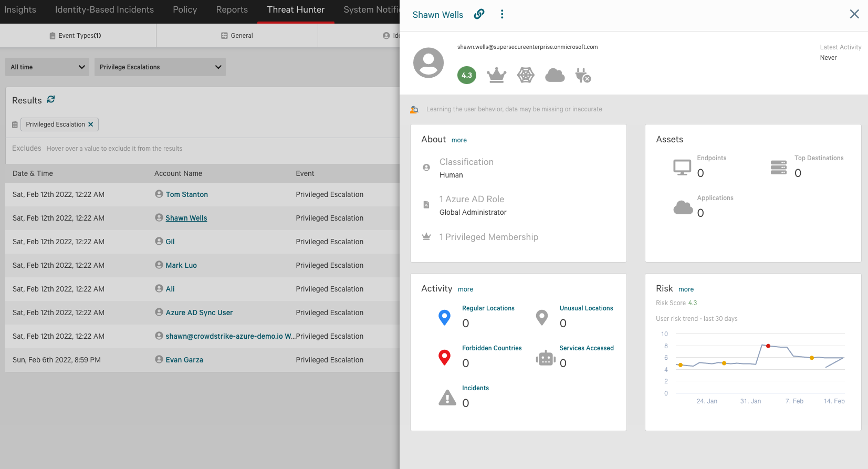This screenshot has width=868, height=469.
Task: Open the All time range dropdown
Action: click(x=47, y=67)
